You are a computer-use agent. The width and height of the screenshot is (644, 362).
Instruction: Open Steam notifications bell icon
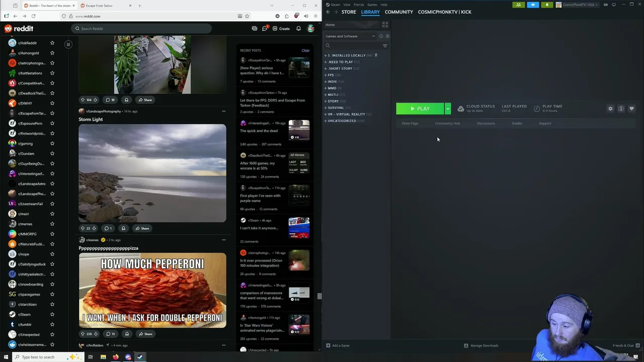coord(547,5)
